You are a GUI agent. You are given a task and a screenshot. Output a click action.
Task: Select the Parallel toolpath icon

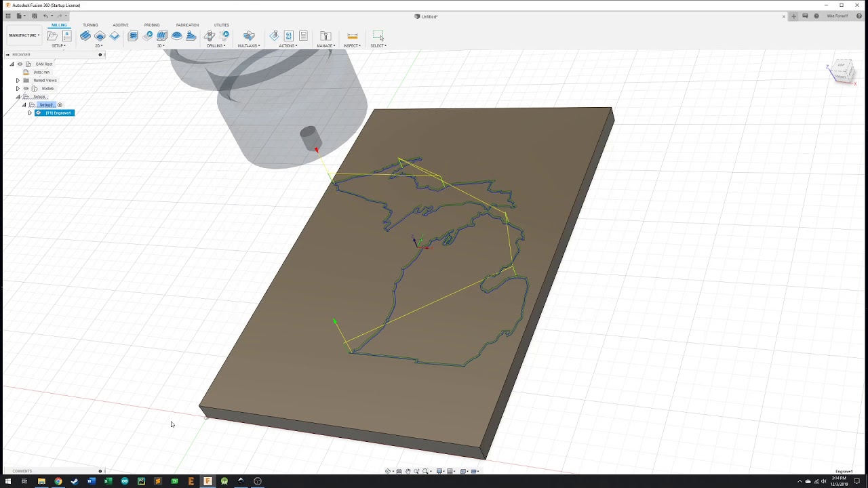(162, 36)
